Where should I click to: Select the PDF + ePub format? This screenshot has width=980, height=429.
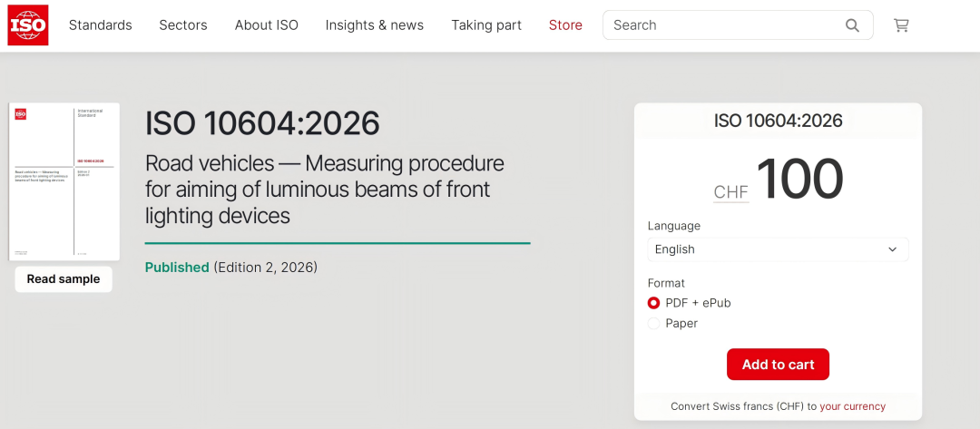[x=653, y=303]
